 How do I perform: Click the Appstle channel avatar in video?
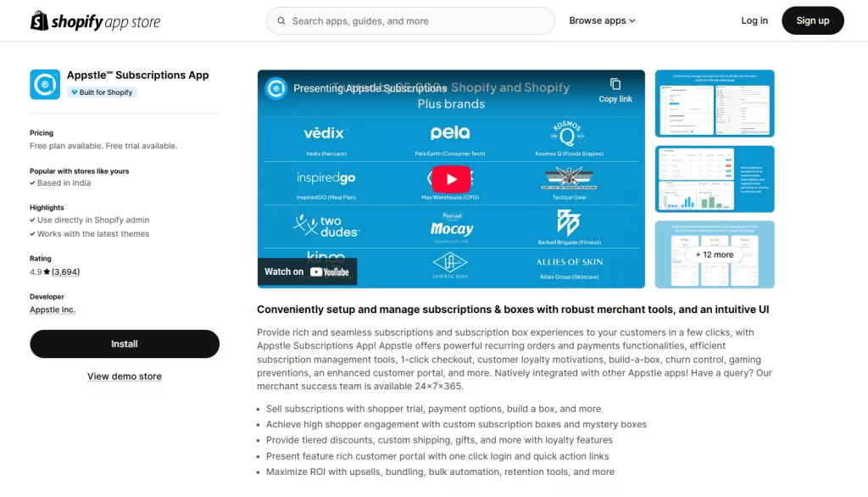tap(275, 88)
